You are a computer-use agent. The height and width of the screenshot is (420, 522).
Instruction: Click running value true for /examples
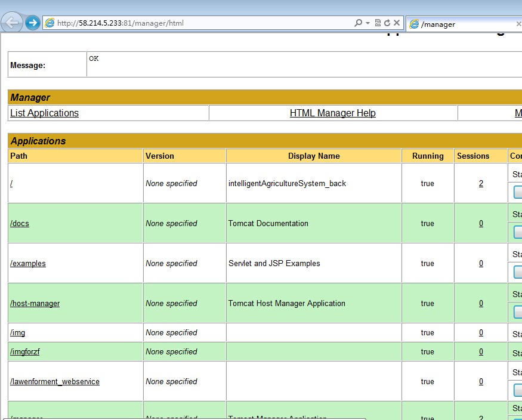[428, 263]
